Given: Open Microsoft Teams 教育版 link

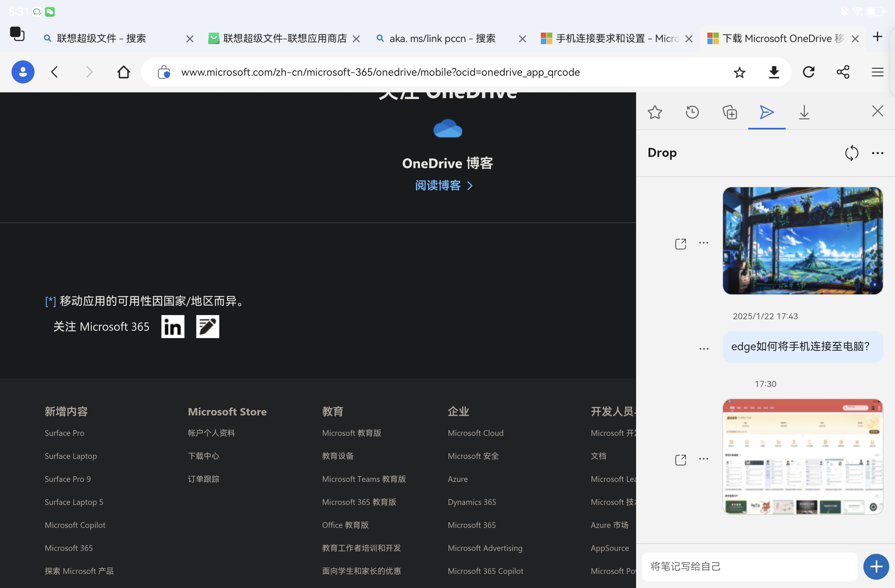Looking at the screenshot, I should pos(364,479).
